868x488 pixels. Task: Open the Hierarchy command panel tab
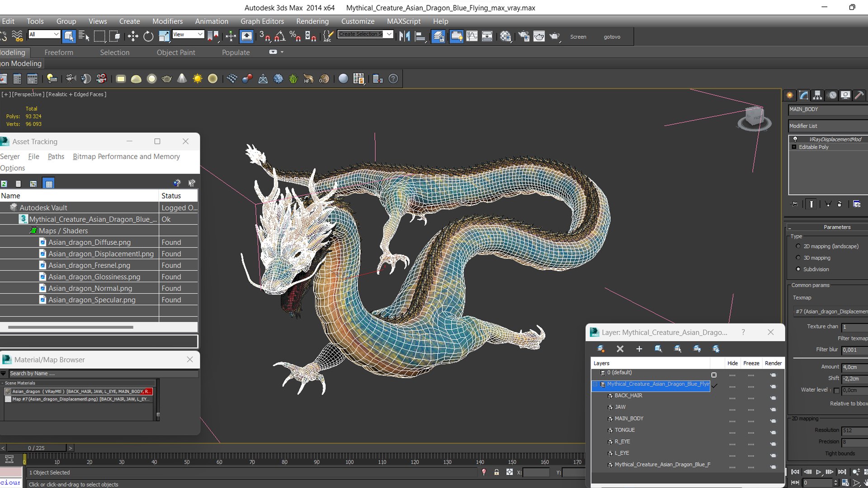[x=817, y=95]
